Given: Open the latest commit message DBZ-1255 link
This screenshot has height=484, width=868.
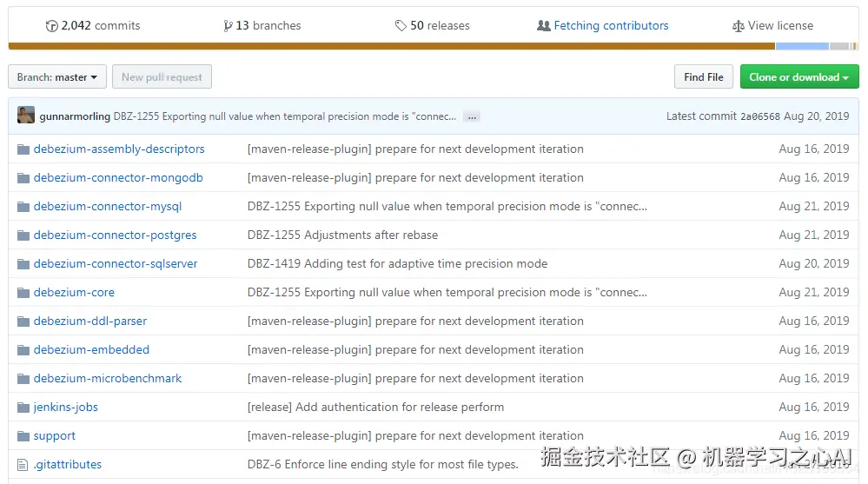Looking at the screenshot, I should (x=284, y=116).
